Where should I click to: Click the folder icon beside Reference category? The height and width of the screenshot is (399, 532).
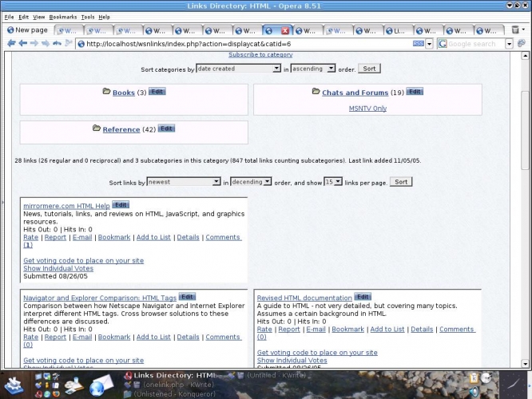pyautogui.click(x=97, y=128)
